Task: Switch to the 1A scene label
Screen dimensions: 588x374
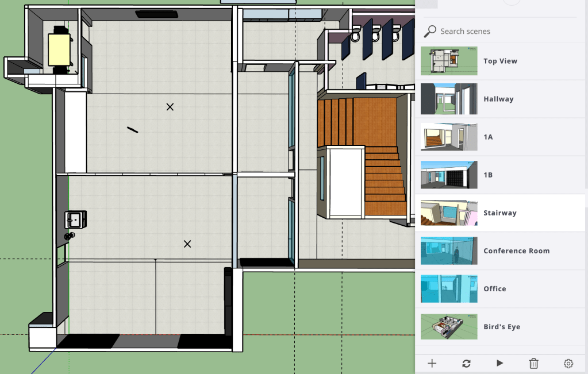Action: tap(488, 137)
